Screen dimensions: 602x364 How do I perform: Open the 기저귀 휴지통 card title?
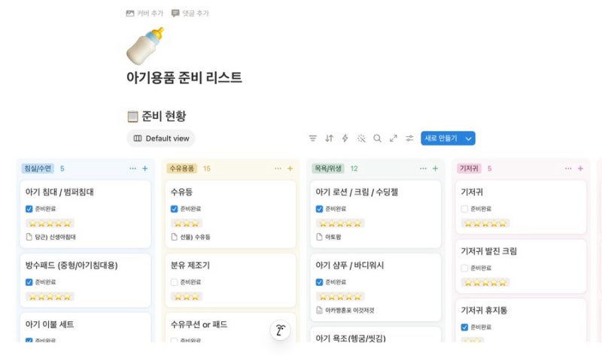pos(484,310)
